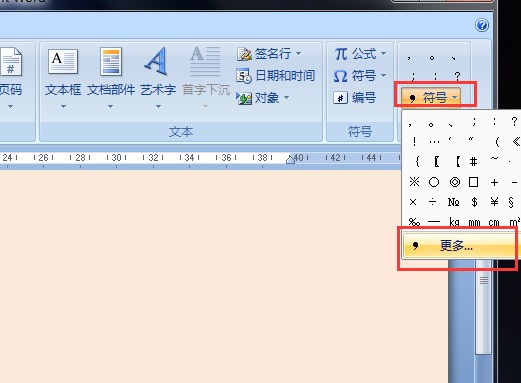Click the right indent marker on the ruler
Viewport: 521px width, 383px height.
[x=290, y=159]
